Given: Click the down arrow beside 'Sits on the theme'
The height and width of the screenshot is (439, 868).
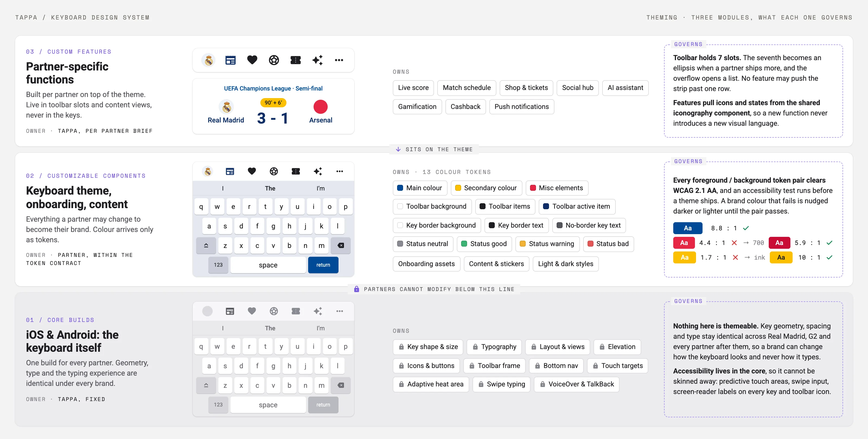Looking at the screenshot, I should coord(398,149).
